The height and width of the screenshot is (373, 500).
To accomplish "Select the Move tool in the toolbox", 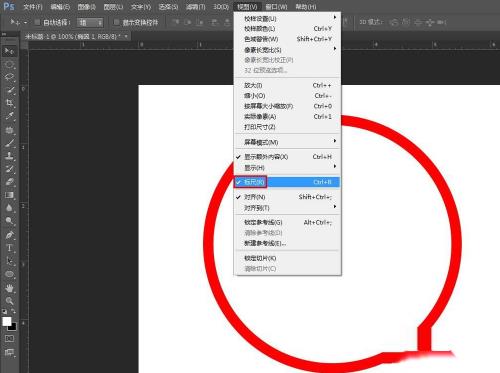I will click(9, 51).
